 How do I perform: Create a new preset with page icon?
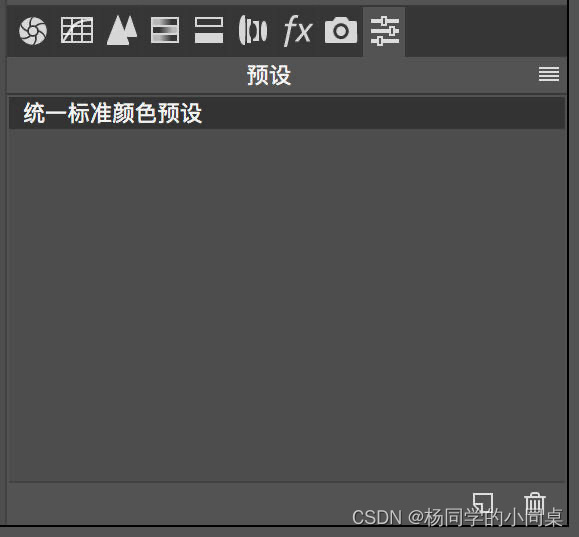click(x=483, y=502)
